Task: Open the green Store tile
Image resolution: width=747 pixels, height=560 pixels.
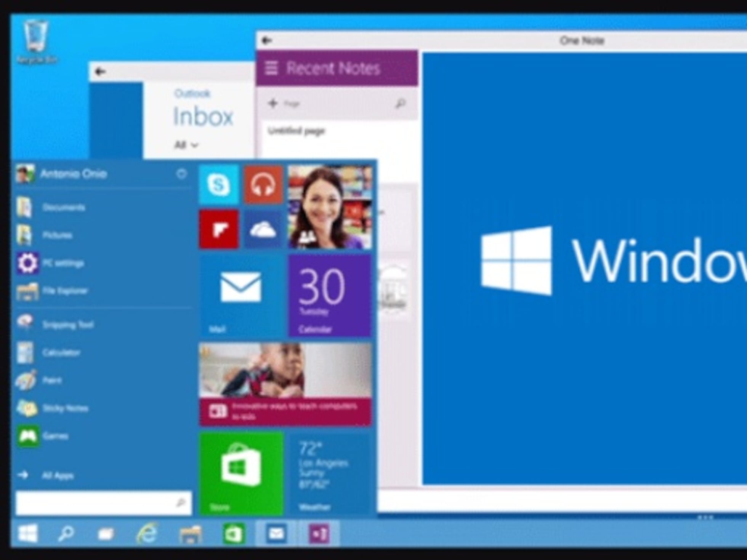Action: point(241,473)
